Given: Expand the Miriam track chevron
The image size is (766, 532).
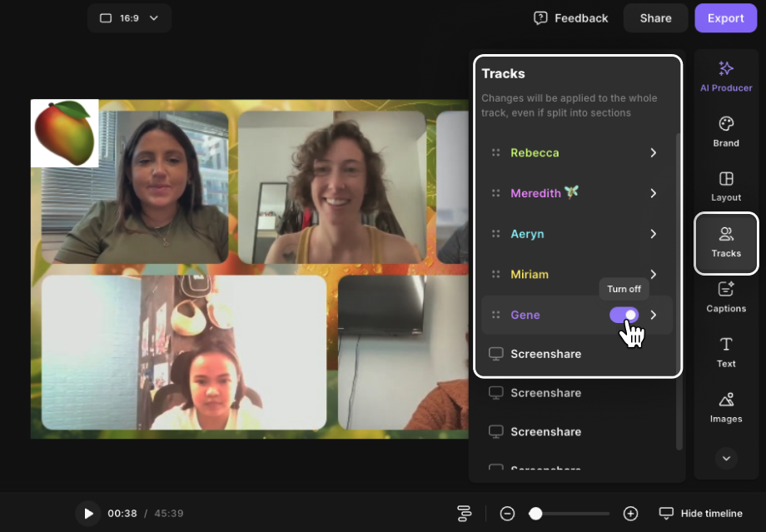Looking at the screenshot, I should pos(654,275).
